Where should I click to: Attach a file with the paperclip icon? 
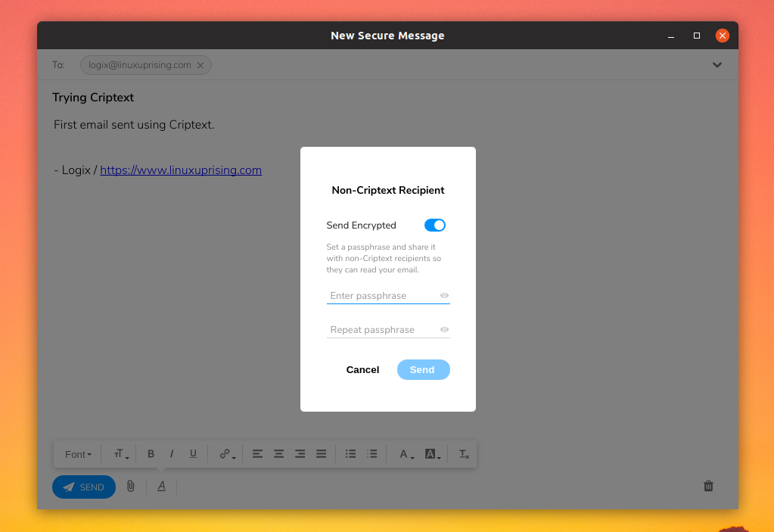[130, 487]
